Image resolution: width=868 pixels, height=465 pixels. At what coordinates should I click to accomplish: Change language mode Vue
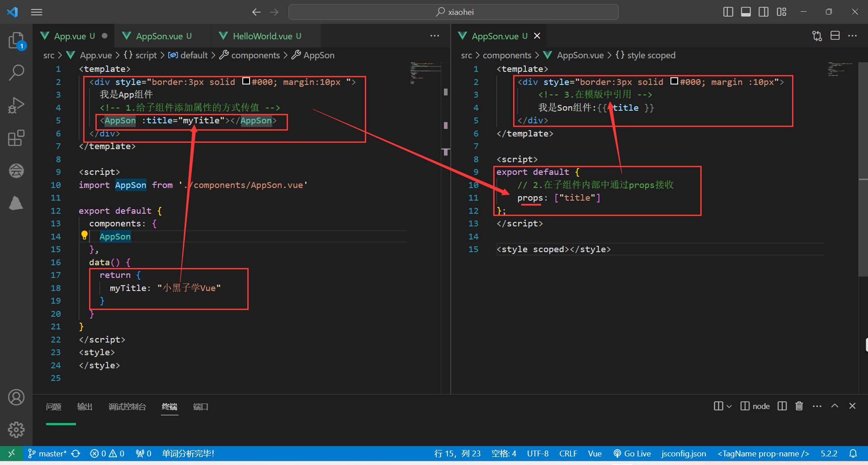(594, 453)
